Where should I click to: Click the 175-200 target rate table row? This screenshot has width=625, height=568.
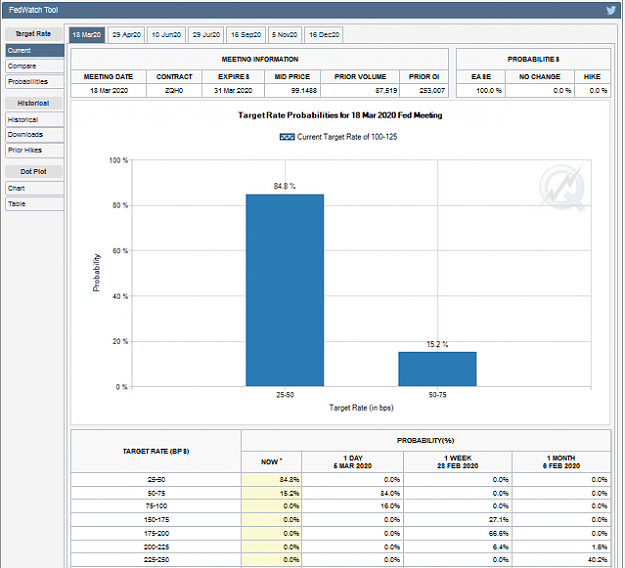click(341, 533)
